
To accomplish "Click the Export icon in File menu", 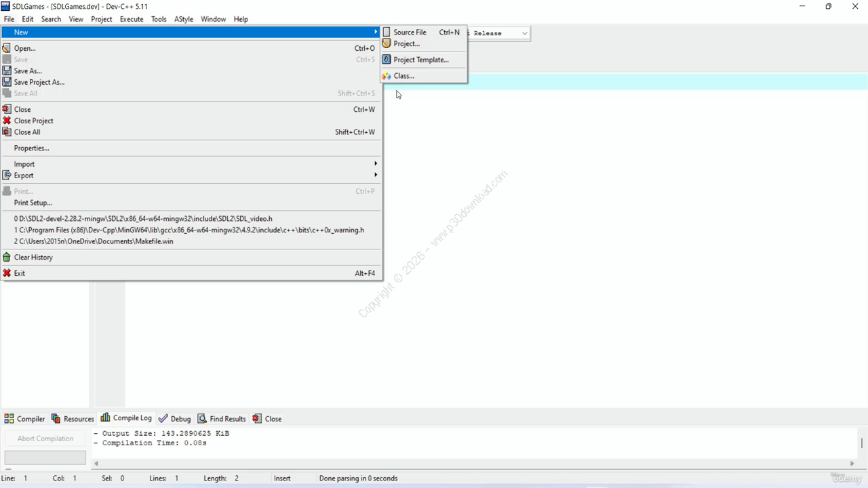I will click(7, 175).
